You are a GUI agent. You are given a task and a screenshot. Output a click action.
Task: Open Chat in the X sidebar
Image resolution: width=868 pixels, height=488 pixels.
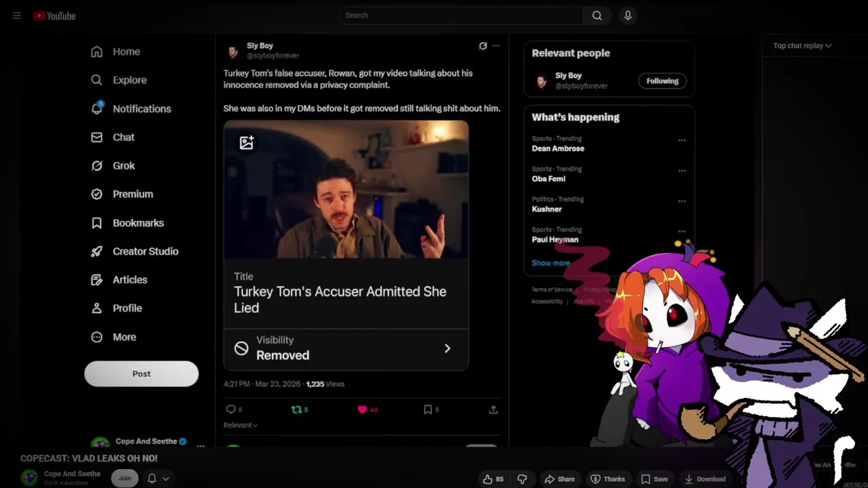point(113,137)
